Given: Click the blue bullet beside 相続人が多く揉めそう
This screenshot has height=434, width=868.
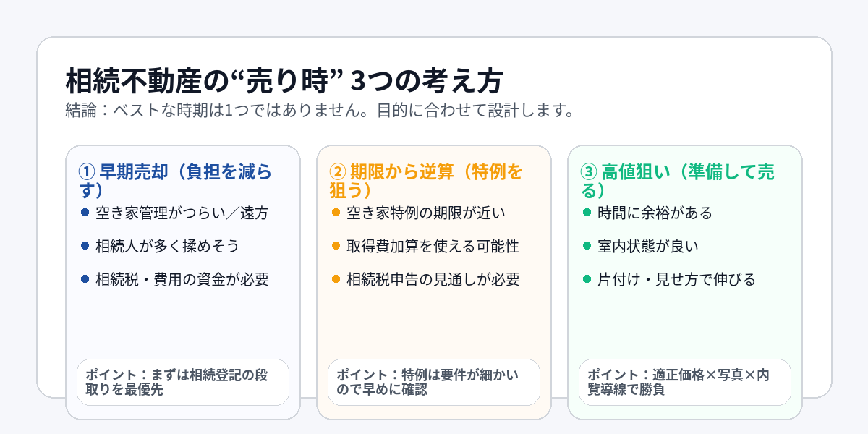Looking at the screenshot, I should point(85,246).
